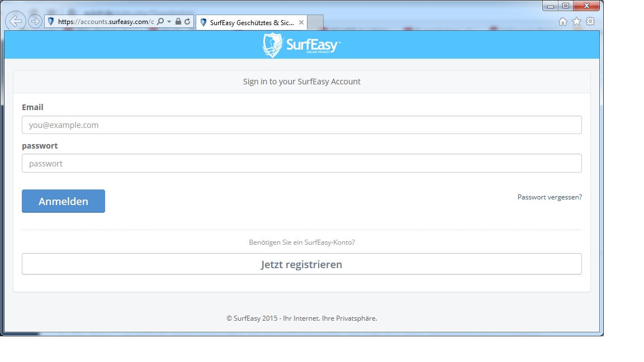644x362 pixels.
Task: Open Favorites with the star icon
Action: tap(576, 22)
